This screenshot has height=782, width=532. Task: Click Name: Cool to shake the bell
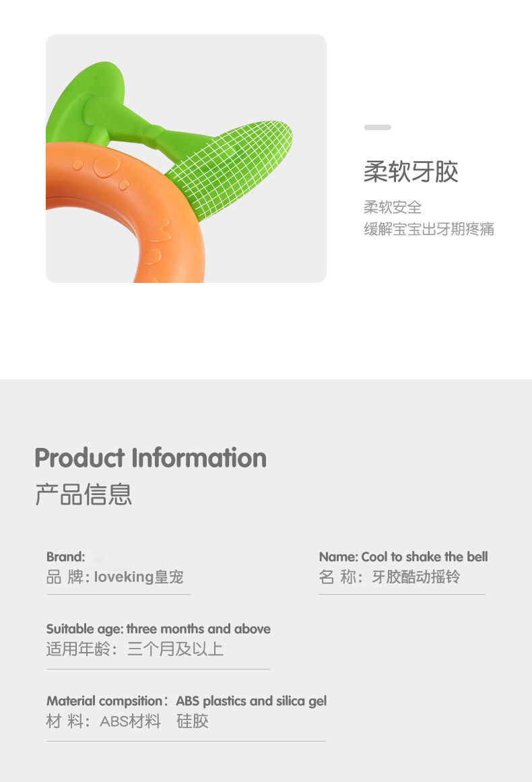[403, 556]
